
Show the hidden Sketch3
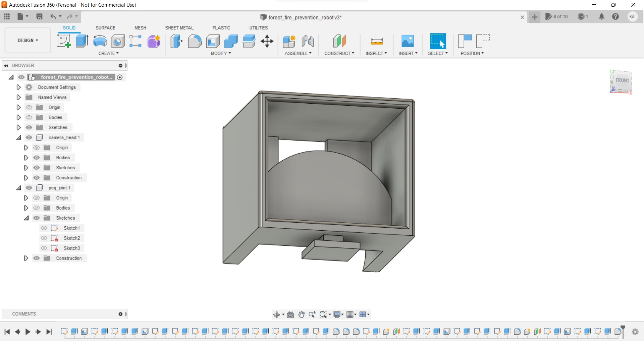[44, 248]
